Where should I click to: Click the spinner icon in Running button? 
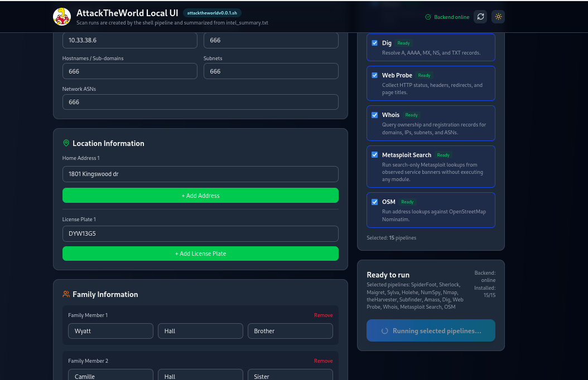coord(384,331)
